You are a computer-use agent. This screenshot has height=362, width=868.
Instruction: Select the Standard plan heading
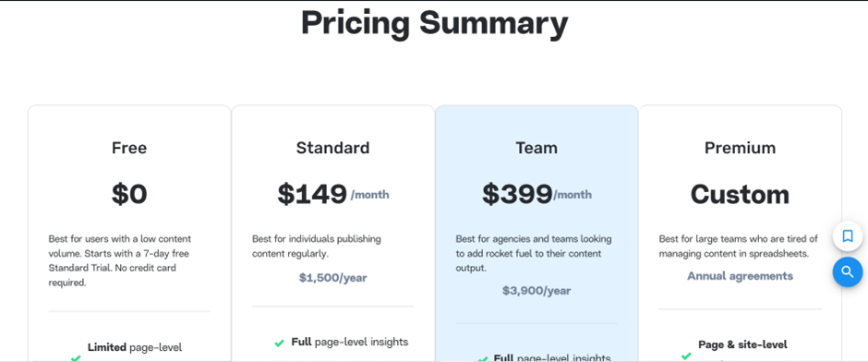[332, 148]
